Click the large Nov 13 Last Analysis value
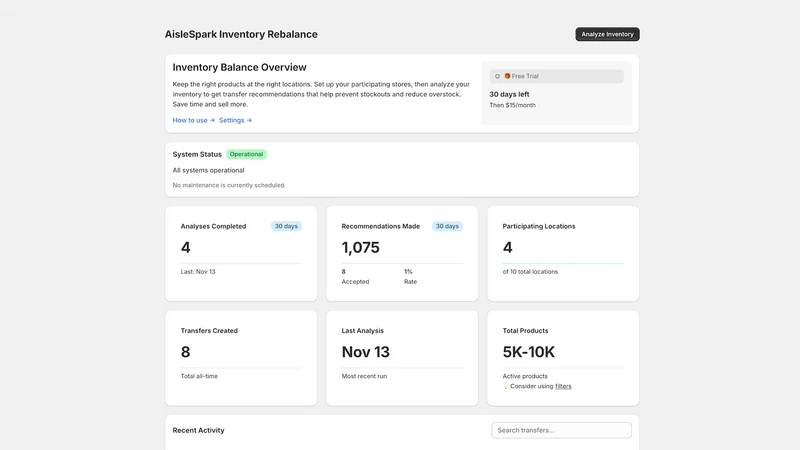This screenshot has height=450, width=800. pyautogui.click(x=365, y=352)
